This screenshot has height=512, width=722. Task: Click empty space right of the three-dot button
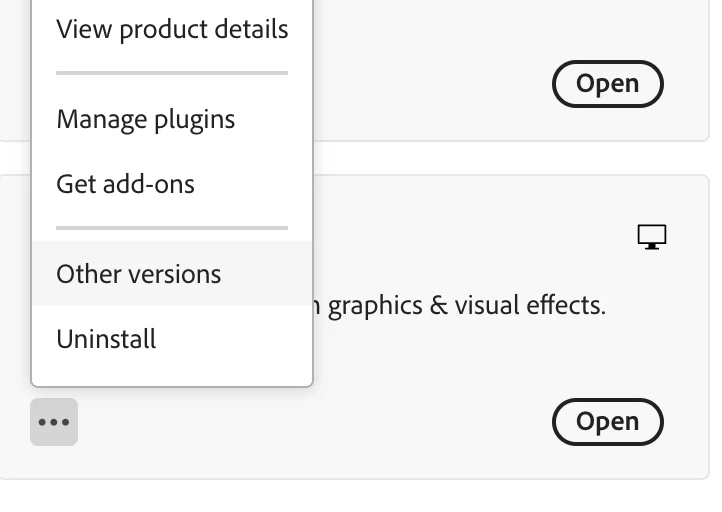point(200,422)
